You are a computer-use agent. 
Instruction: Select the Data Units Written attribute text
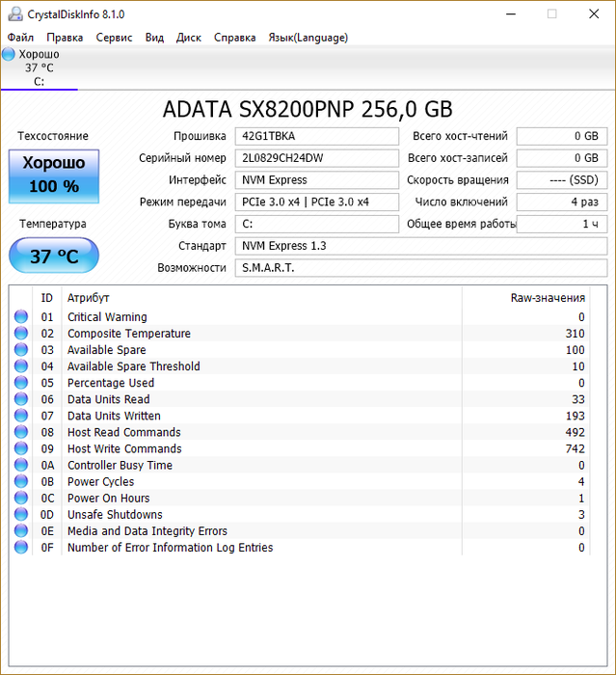coord(114,416)
